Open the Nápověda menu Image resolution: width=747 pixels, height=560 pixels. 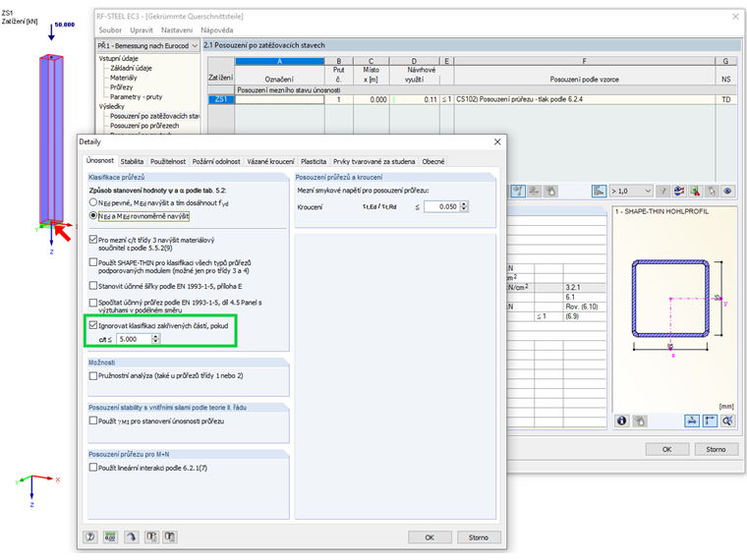click(x=217, y=30)
